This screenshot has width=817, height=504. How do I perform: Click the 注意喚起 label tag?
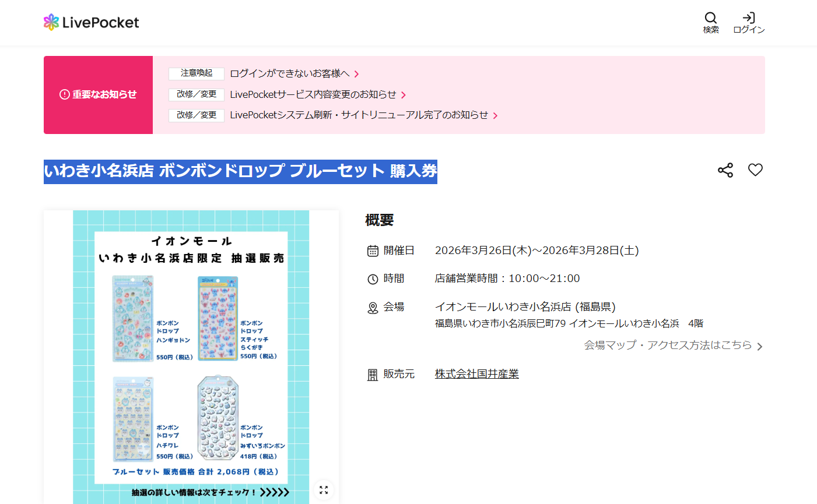(x=197, y=74)
